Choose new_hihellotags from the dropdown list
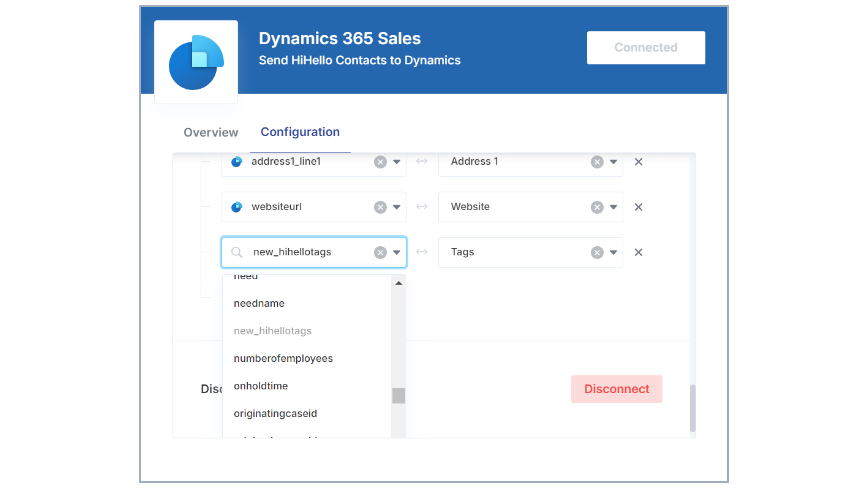 point(307,331)
